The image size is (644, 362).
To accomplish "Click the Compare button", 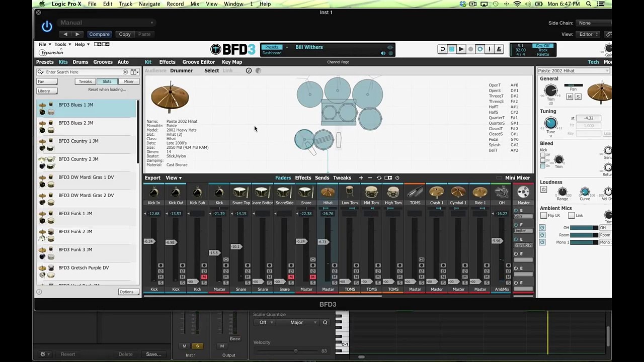I will point(99,34).
